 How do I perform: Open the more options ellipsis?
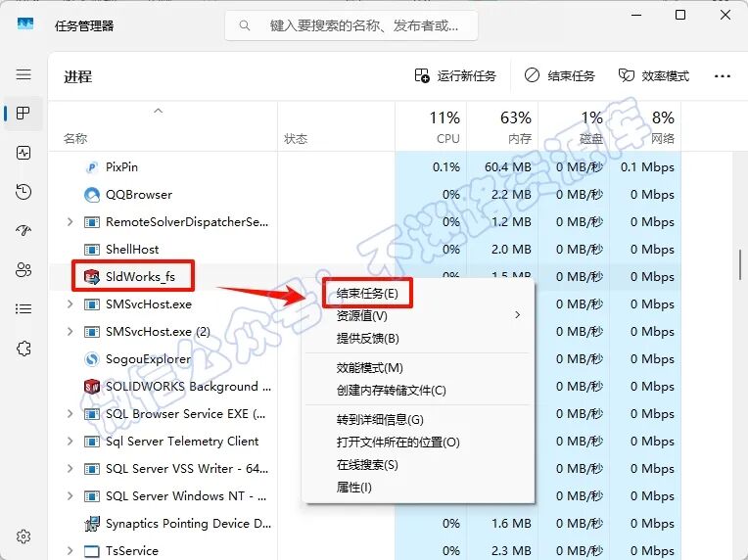pos(723,75)
